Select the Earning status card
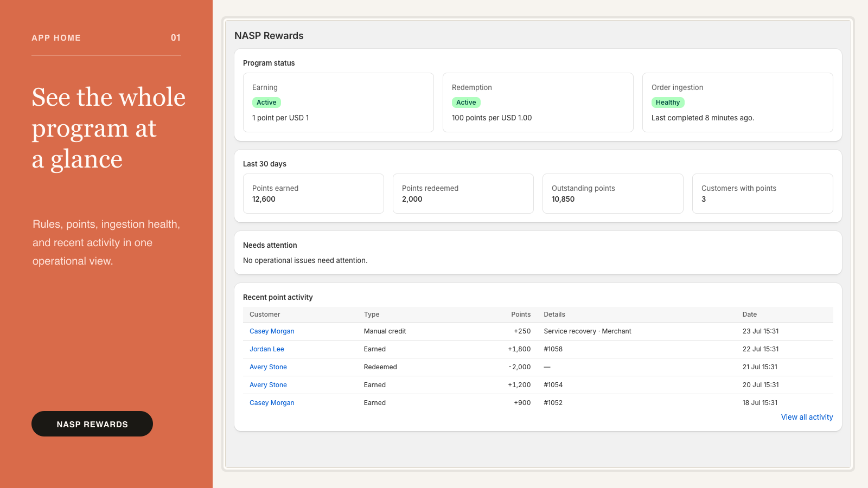This screenshot has height=488, width=868. pos(339,102)
